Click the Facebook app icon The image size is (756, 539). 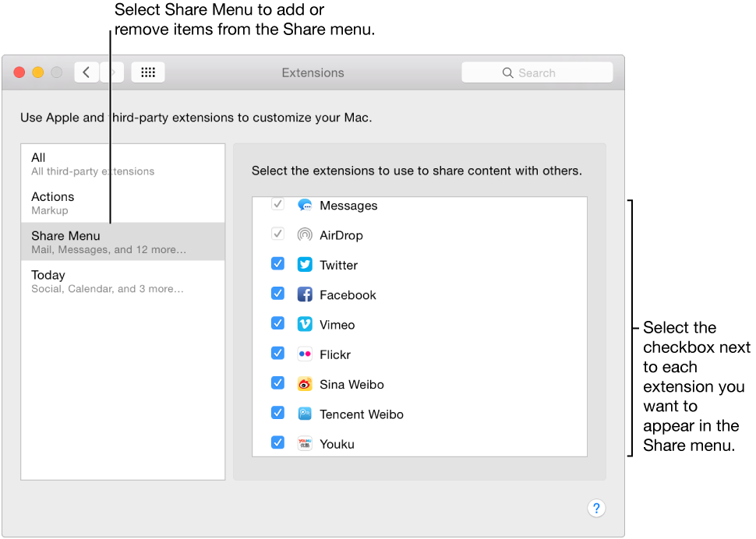pos(304,294)
